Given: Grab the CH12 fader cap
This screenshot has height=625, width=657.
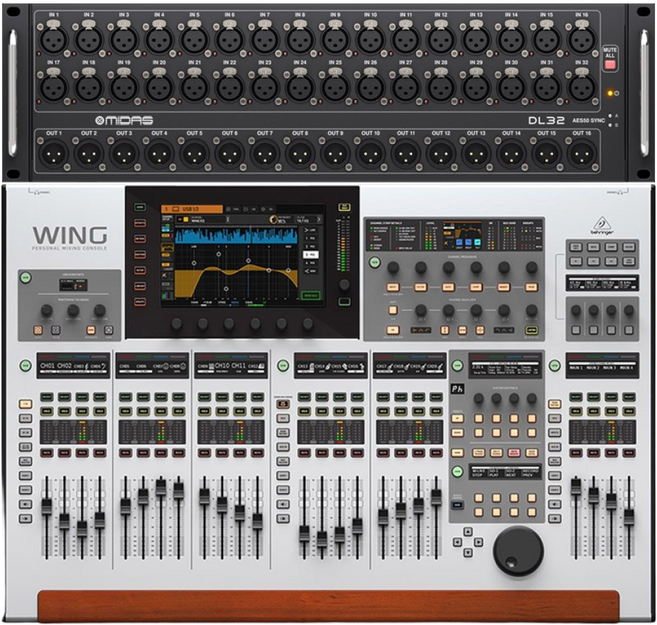Looking at the screenshot, I should 257,521.
